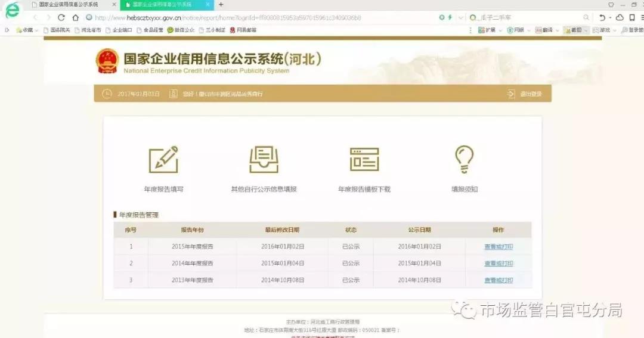Click the 年度报告模板下载 template icon
644x338 pixels.
click(364, 159)
